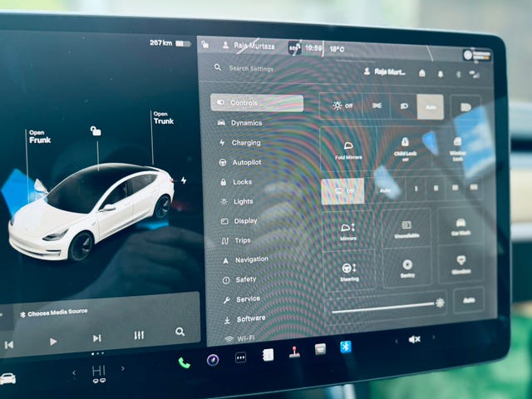Tap the notification bell icon

441,74
